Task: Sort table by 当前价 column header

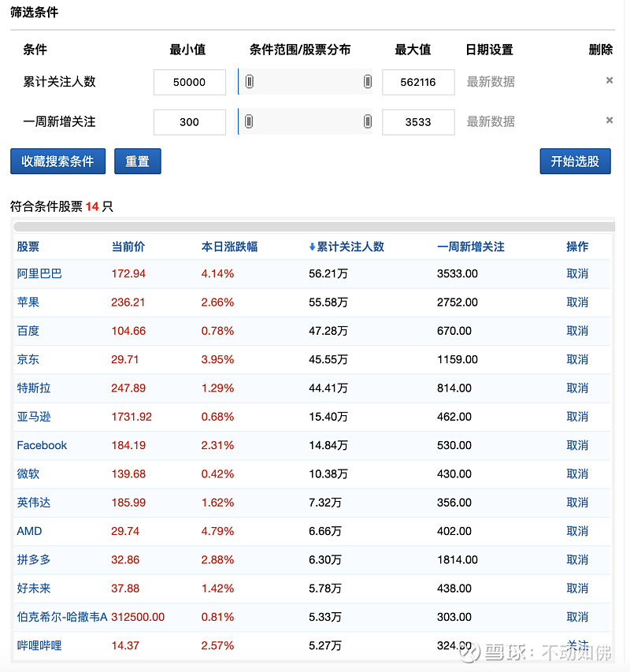Action: [x=128, y=247]
